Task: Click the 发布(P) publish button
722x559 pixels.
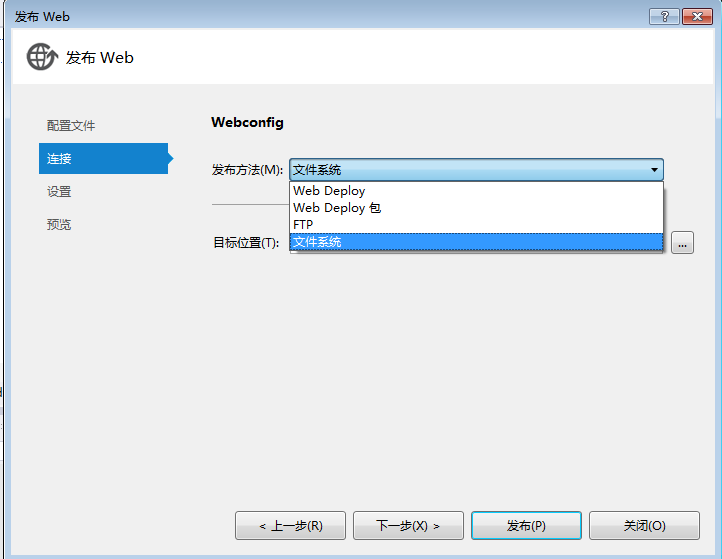Action: click(x=526, y=525)
